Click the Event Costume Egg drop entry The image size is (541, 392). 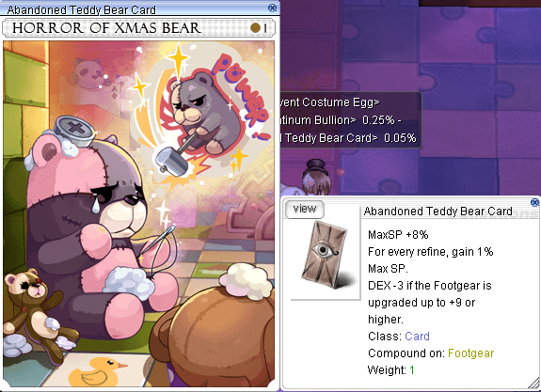(x=330, y=102)
